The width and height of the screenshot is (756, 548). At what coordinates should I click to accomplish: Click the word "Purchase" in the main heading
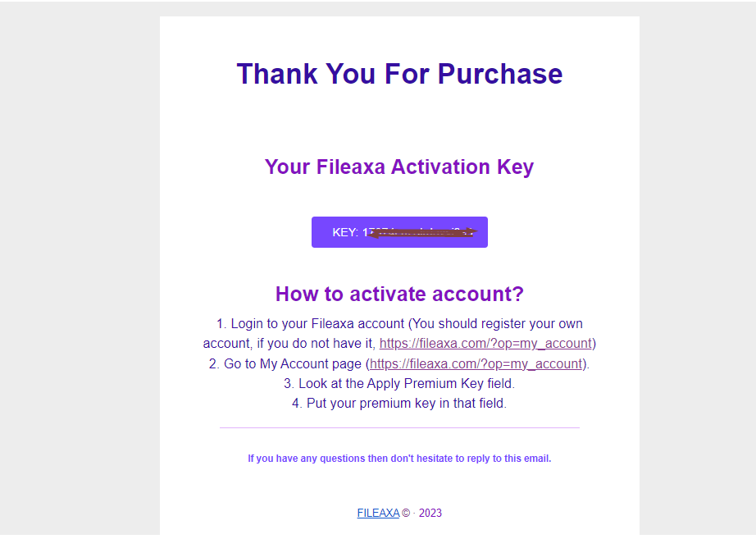pyautogui.click(x=499, y=74)
